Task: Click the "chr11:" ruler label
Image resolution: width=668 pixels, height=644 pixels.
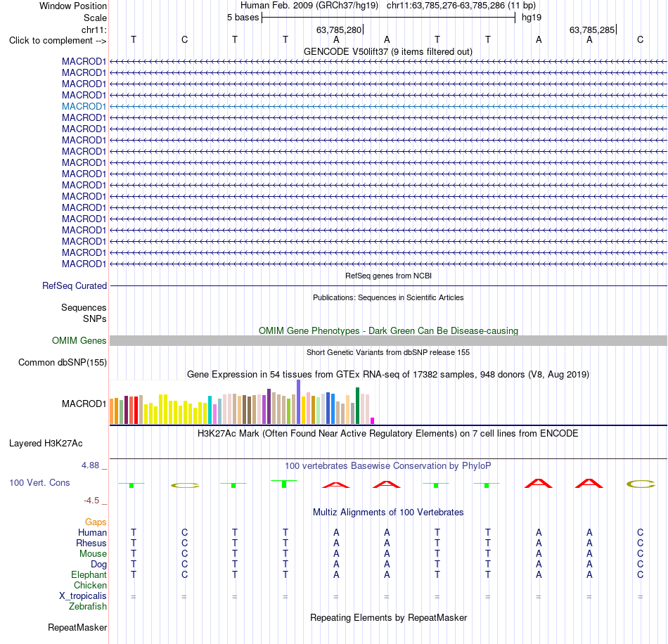Action: point(94,30)
